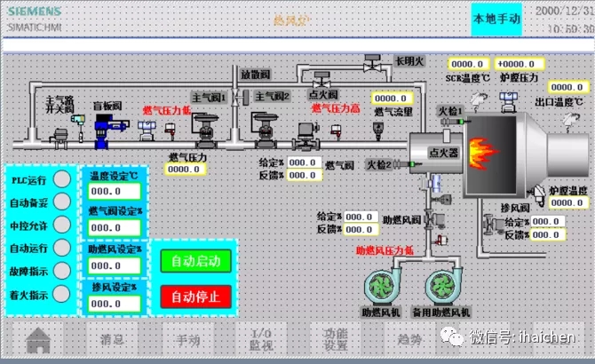This screenshot has height=364, width=595.
Task: Open the 消息 messages page
Action: [112, 339]
